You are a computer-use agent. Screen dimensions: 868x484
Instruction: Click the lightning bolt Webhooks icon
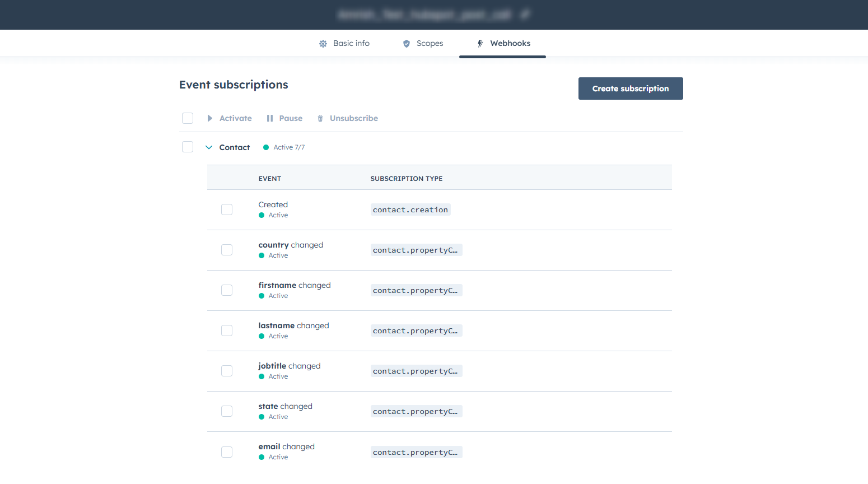coord(480,44)
